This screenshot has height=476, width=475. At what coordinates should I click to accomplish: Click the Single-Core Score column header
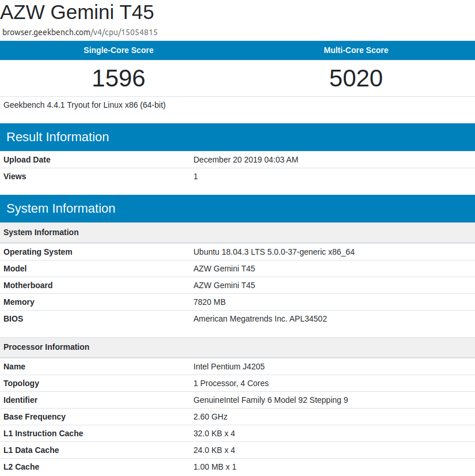pyautogui.click(x=119, y=50)
